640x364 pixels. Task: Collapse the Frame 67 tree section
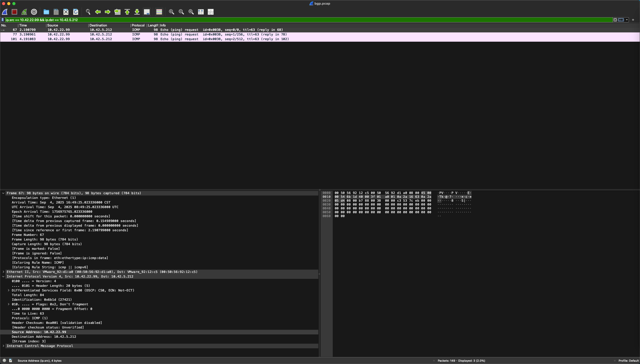tap(3, 193)
